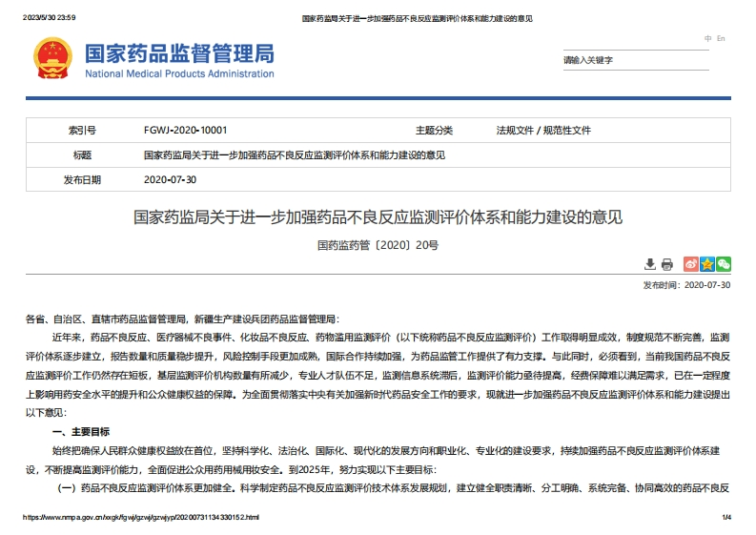
Task: Click the 2020-07-30 date in the info table
Action: pyautogui.click(x=170, y=179)
